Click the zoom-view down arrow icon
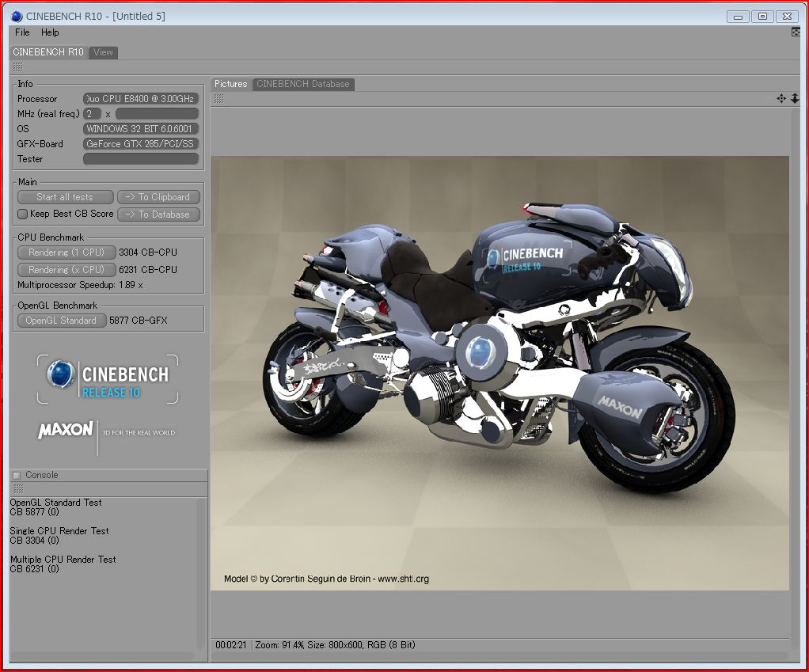The image size is (809, 672). (795, 98)
